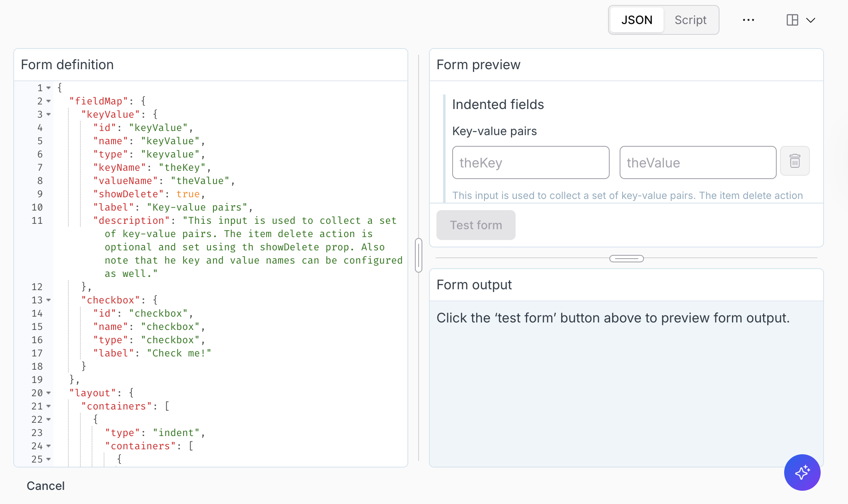Click the true value on line 9

[188, 194]
